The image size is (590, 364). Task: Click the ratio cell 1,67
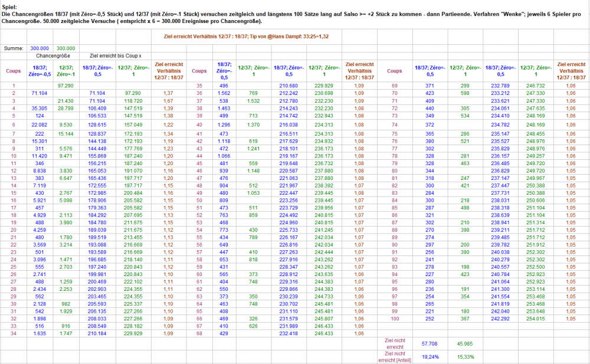click(169, 101)
